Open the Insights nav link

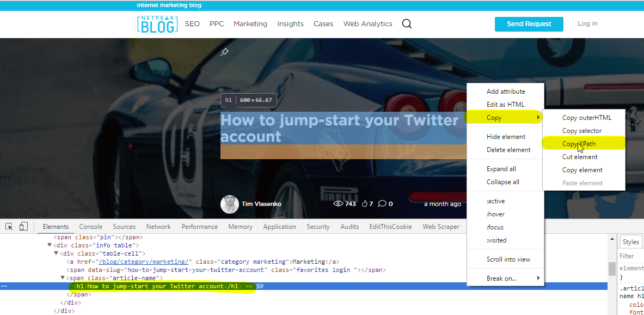(290, 24)
